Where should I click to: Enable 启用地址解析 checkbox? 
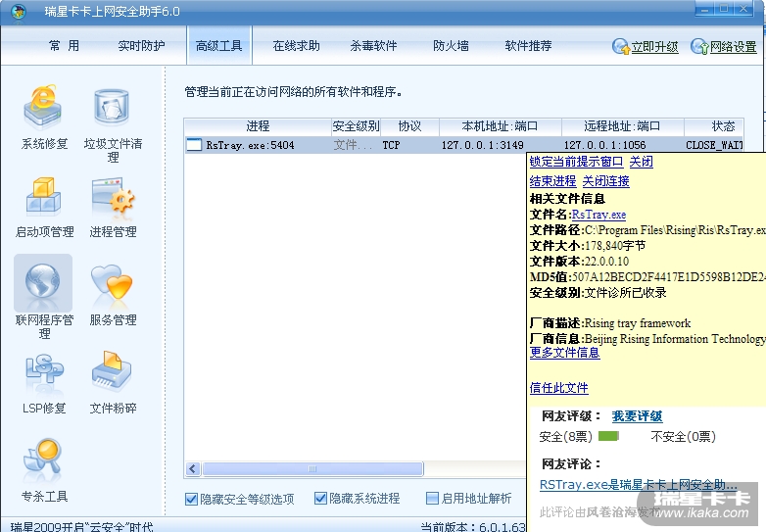432,499
